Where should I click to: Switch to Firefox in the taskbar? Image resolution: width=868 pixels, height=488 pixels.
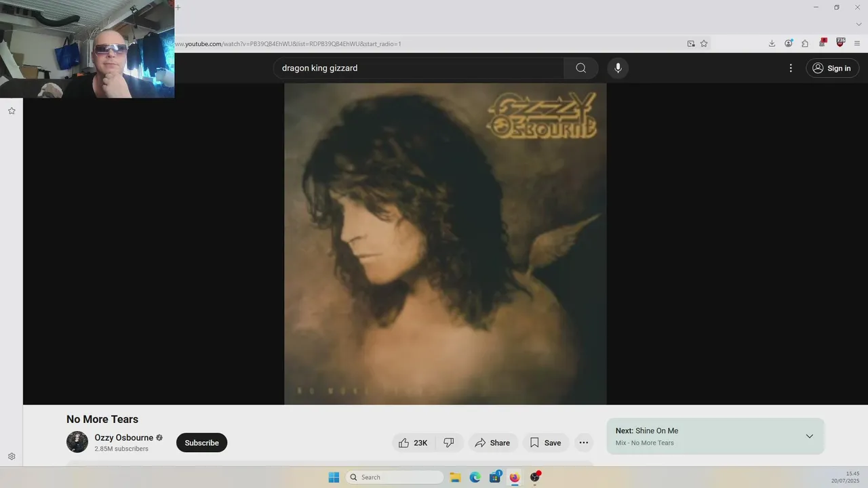point(515,477)
